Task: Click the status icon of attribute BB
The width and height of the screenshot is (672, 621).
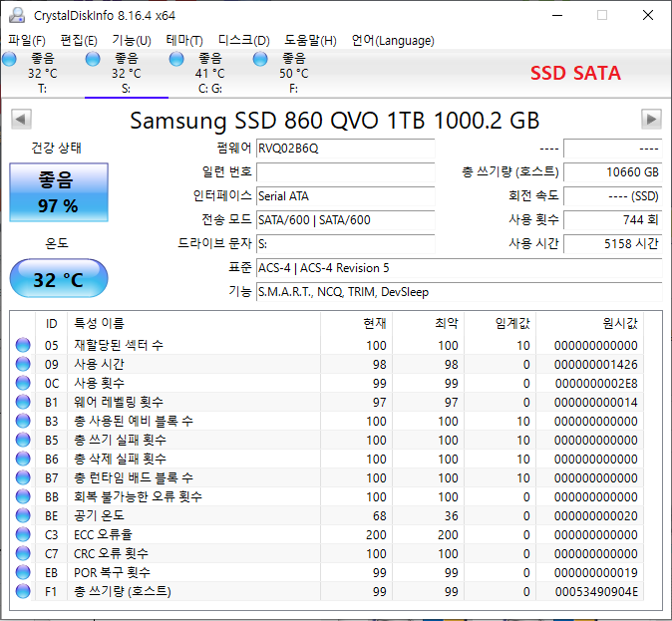Action: coord(23,496)
